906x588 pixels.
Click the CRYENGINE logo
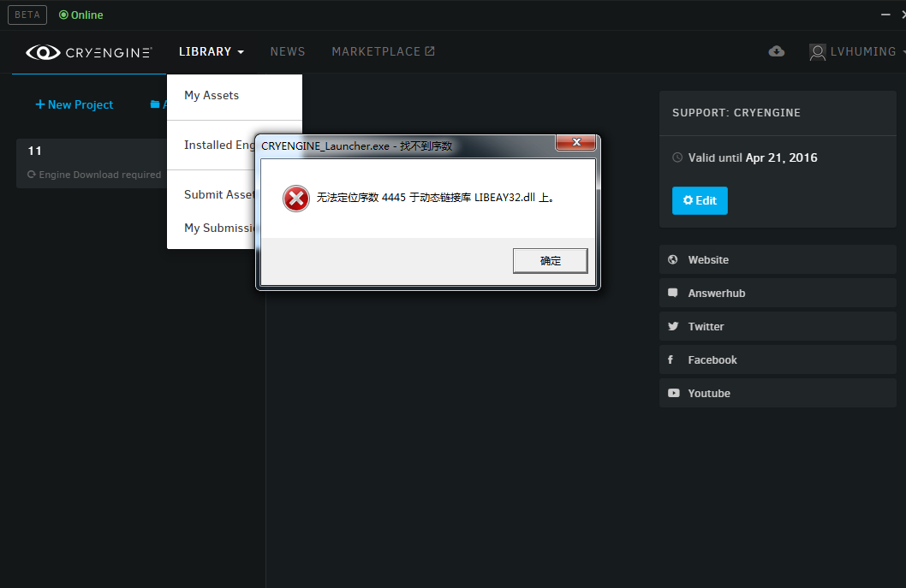[89, 52]
